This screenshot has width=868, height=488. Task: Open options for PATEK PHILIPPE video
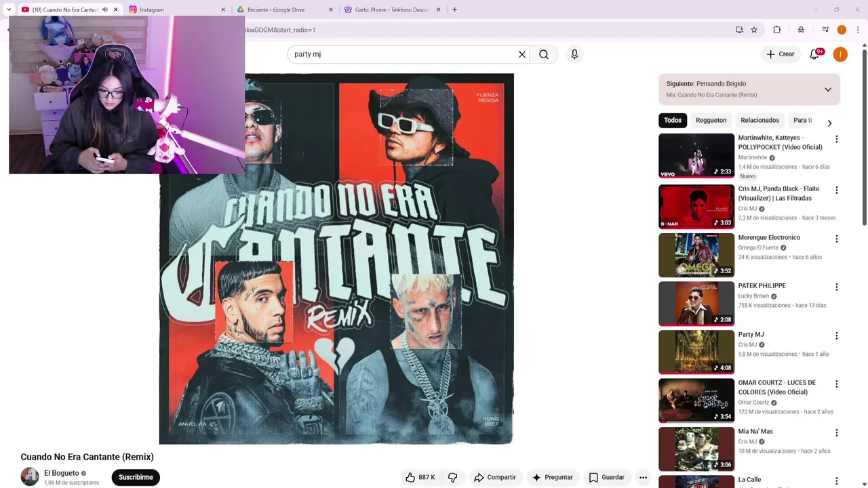[836, 287]
